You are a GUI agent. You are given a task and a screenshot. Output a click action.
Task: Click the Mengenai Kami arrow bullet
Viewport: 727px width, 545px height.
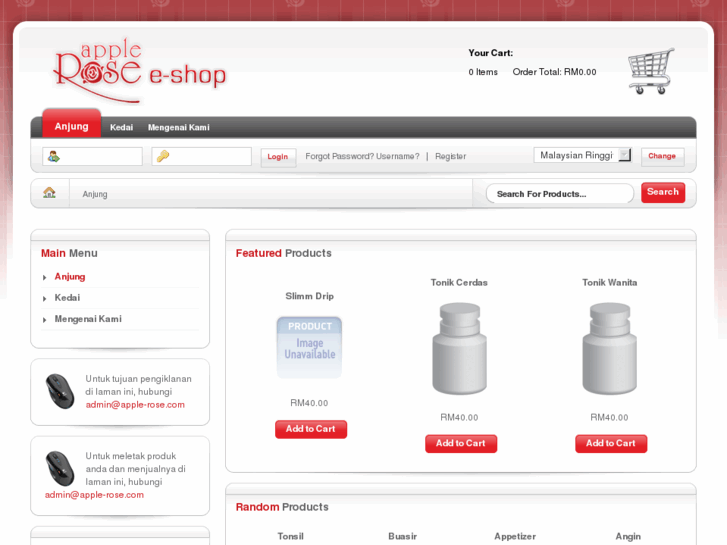point(45,320)
